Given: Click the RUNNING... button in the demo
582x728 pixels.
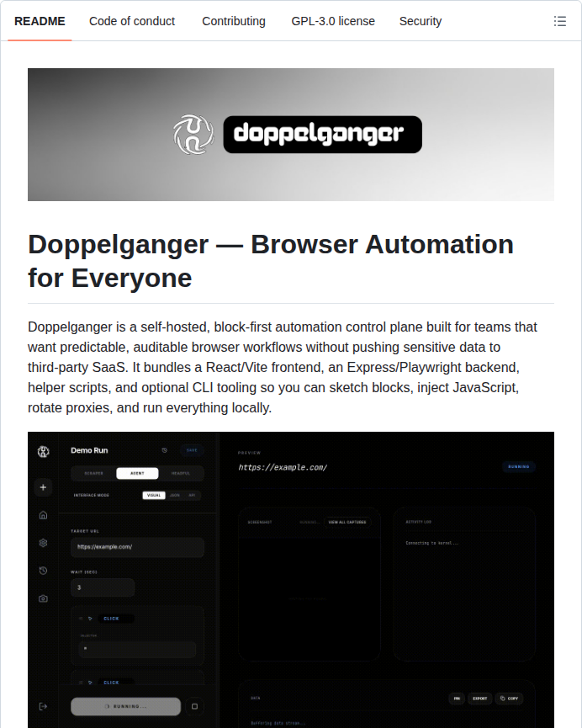Looking at the screenshot, I should tap(126, 706).
